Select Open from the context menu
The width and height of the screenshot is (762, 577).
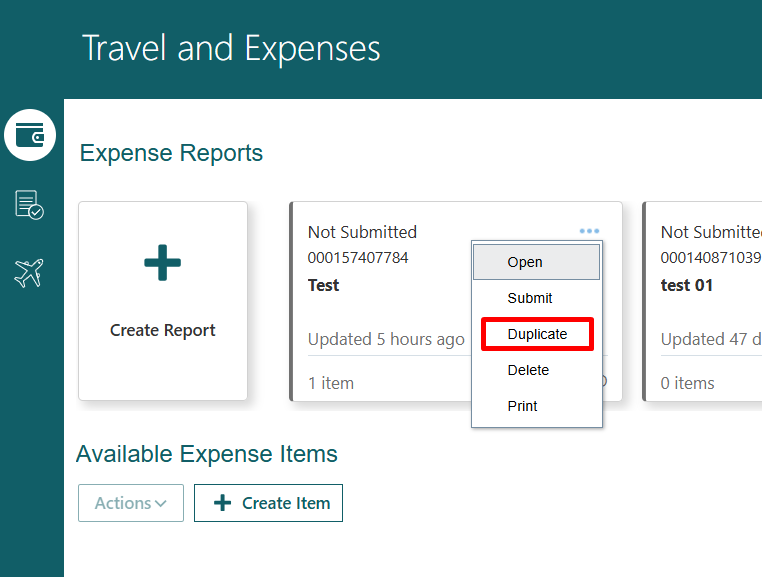click(537, 262)
